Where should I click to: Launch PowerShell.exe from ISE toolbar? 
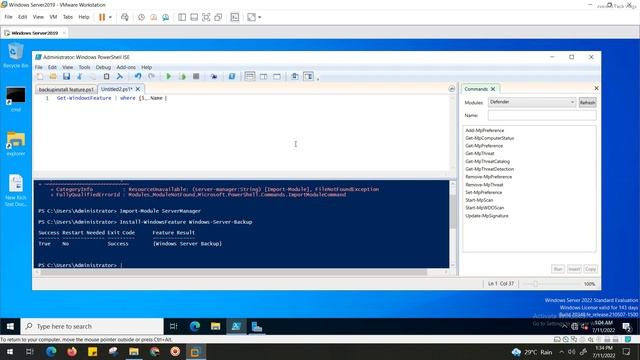(231, 76)
